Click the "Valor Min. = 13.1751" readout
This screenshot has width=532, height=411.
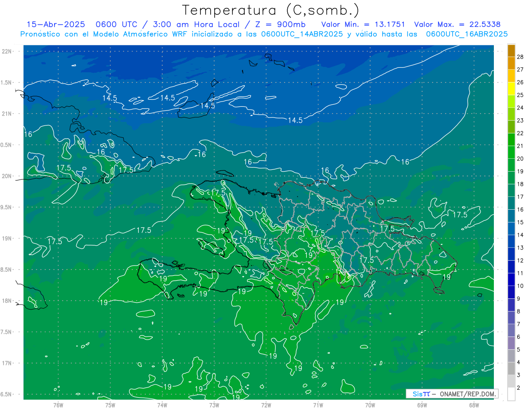click(363, 24)
